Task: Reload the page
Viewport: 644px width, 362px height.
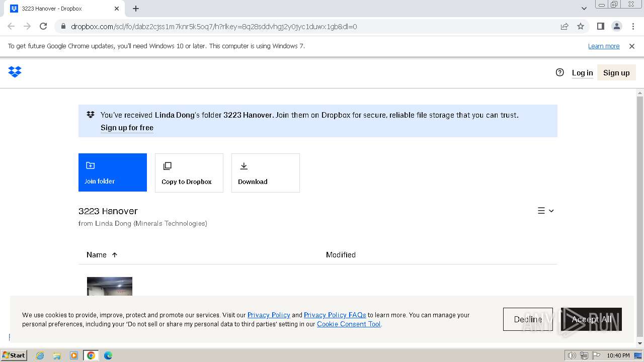Action: coord(43,26)
